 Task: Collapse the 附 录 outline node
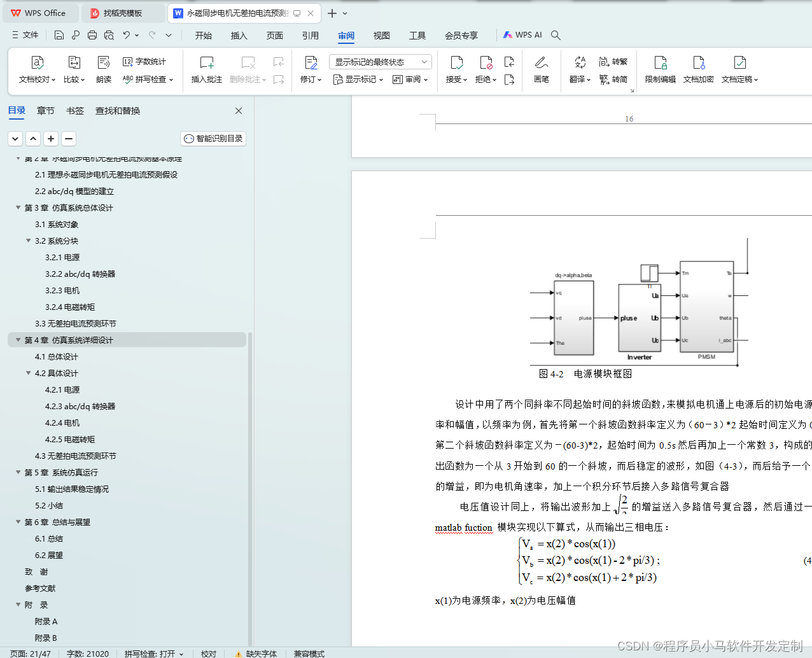(x=18, y=605)
